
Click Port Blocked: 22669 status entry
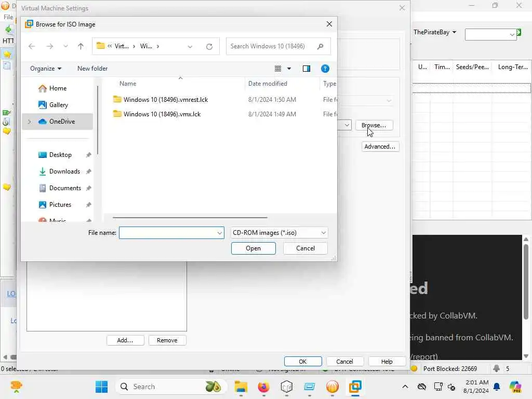coord(450,369)
